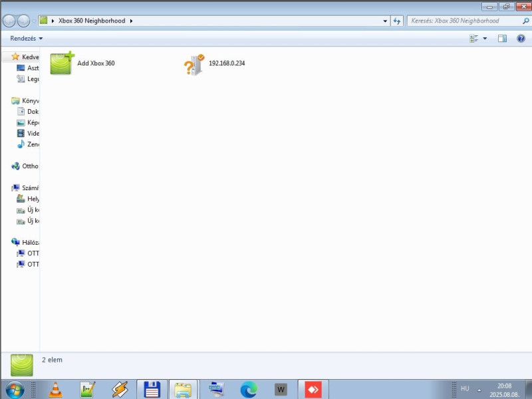
Task: Switch to the Explorer folder taskbar button
Action: 183,390
